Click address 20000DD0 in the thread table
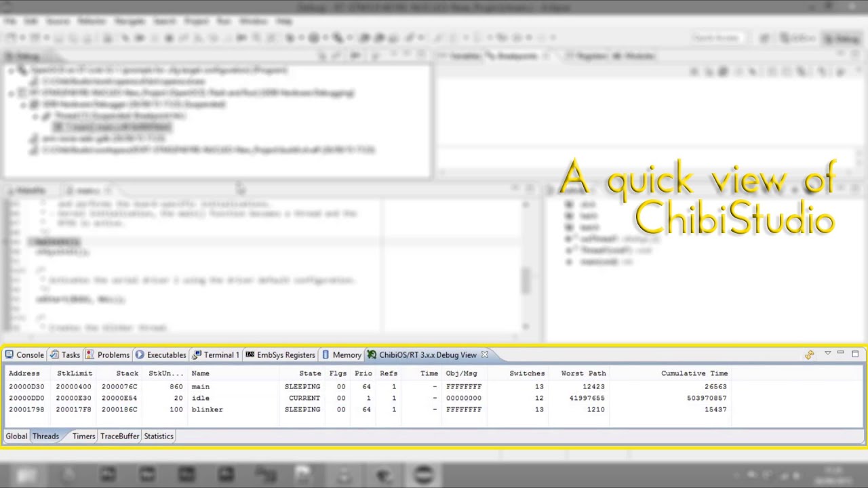Image resolution: width=868 pixels, height=488 pixels. pyautogui.click(x=26, y=398)
